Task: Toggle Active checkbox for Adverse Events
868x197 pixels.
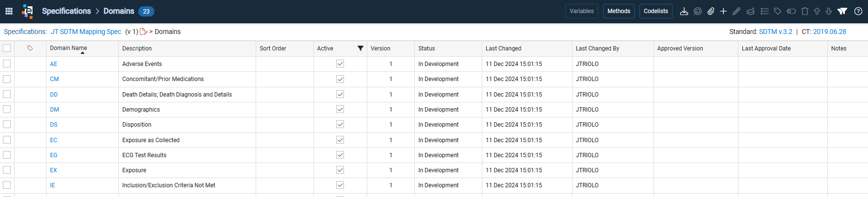Action: (340, 64)
